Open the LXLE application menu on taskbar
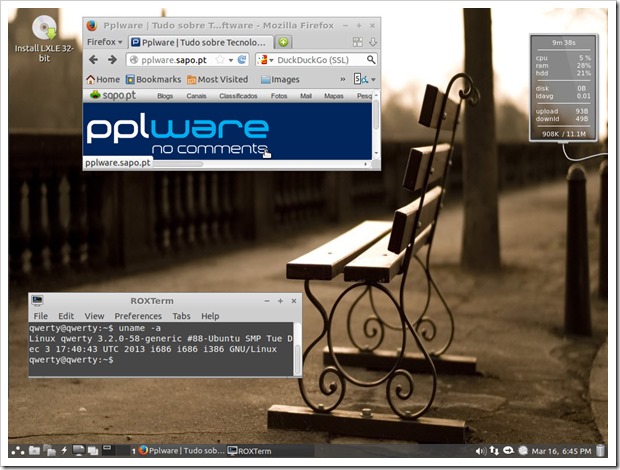 click(x=18, y=450)
